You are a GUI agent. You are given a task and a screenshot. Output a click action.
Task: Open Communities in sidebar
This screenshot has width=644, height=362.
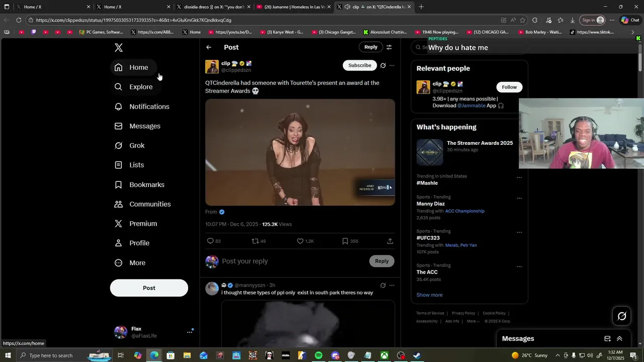(x=142, y=204)
